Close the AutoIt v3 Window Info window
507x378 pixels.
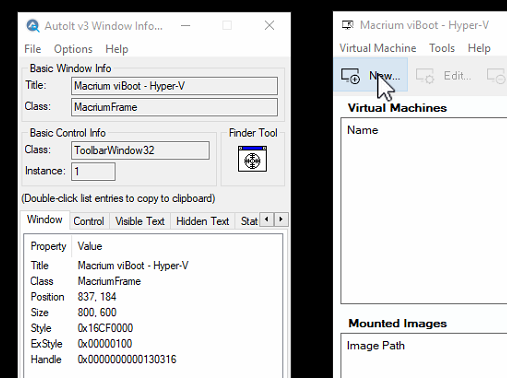269,25
